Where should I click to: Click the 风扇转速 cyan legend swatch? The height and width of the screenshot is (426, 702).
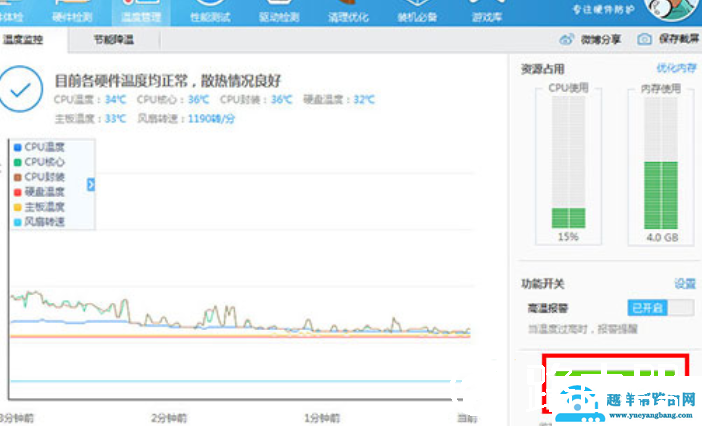18,222
